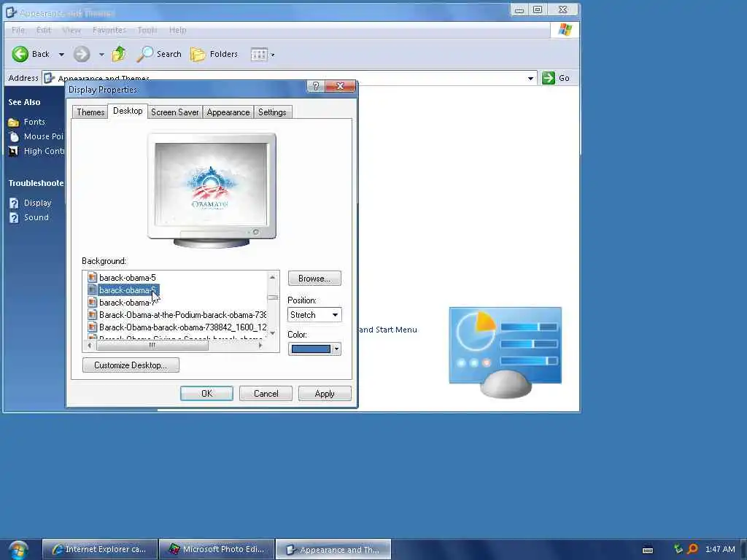Open the Sound troubleshooter link

pyautogui.click(x=36, y=217)
